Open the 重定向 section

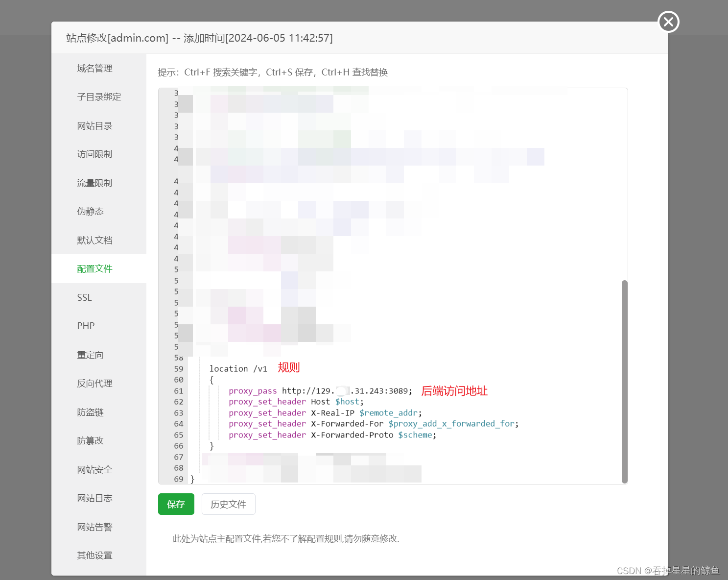pos(90,355)
